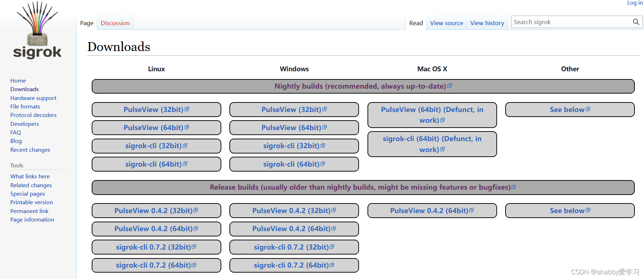Viewport: 644px width, 279px height.
Task: Click external-link icon after Nightly builds
Action: click(x=450, y=85)
